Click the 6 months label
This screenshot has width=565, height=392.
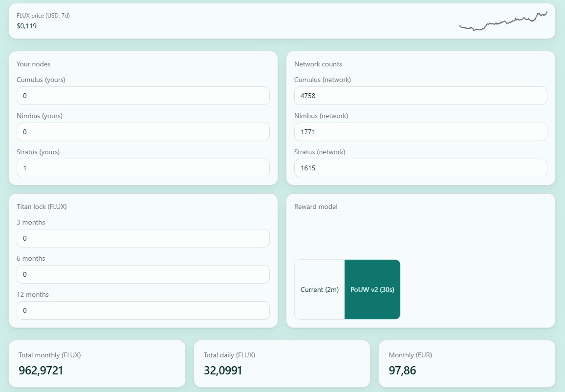31,258
